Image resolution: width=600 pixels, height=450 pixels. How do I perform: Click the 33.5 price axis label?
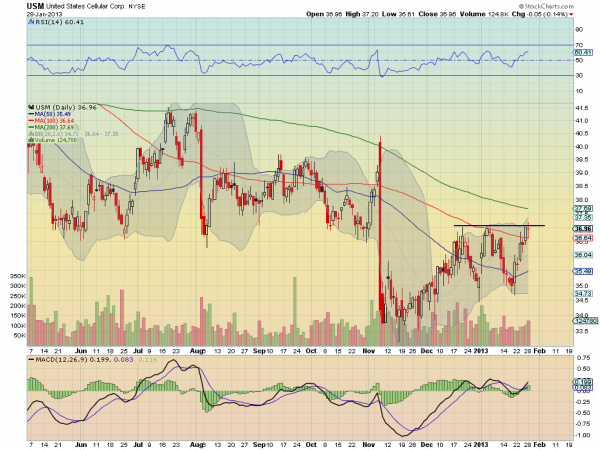(x=582, y=331)
